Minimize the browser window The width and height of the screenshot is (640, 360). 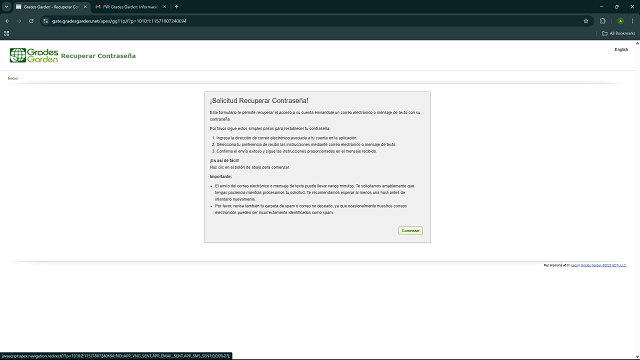tap(602, 7)
